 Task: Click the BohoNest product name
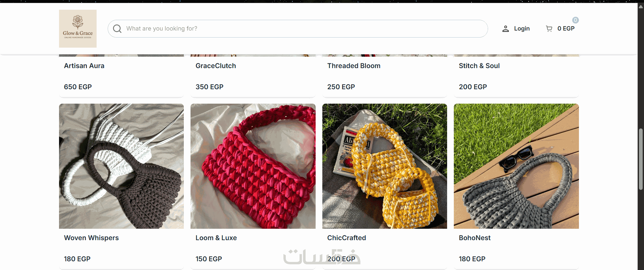click(475, 238)
